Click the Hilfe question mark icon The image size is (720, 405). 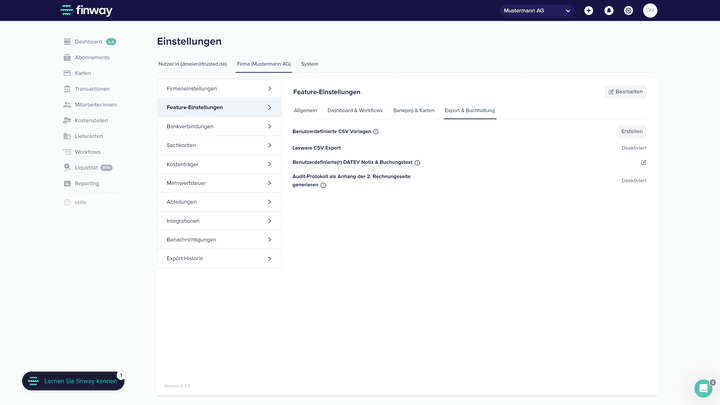67,202
